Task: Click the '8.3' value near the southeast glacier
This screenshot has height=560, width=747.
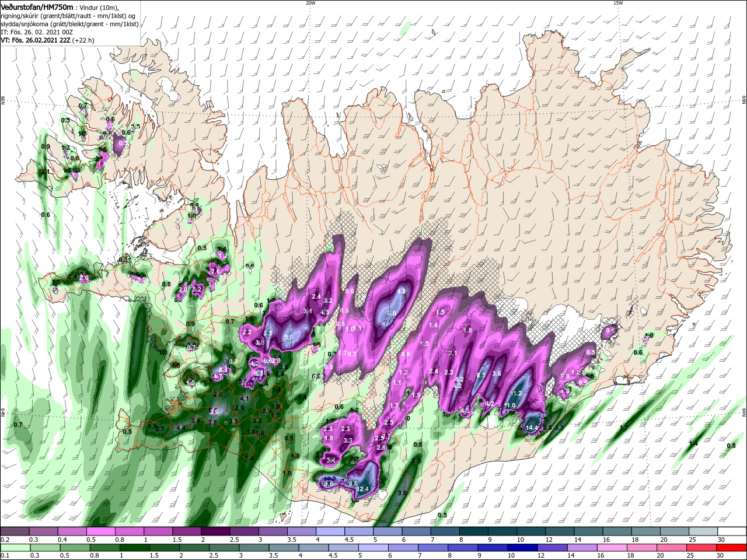Action: click(481, 375)
